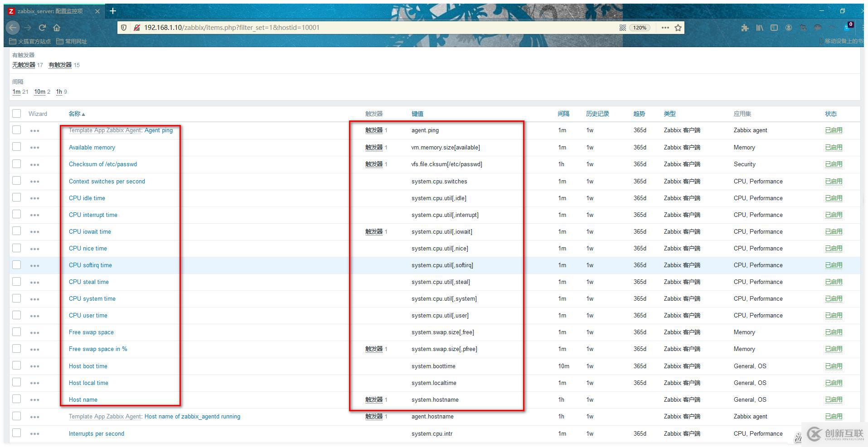Open wizard dots menu for Host boot time
This screenshot has width=868, height=447.
tap(35, 366)
